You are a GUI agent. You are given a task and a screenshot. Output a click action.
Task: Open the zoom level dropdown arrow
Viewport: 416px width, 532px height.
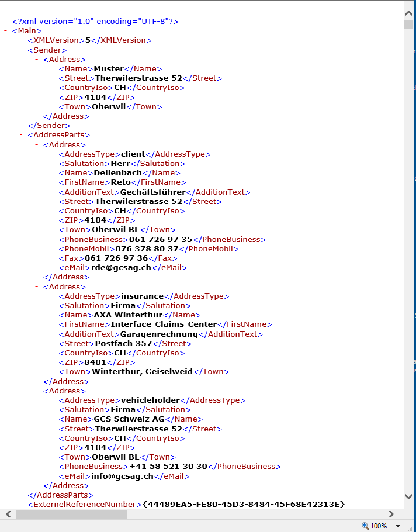coord(398,526)
